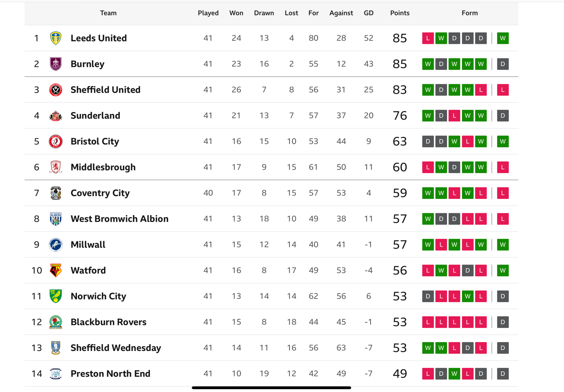The image size is (564, 392).
Task: Click the Millwall lion badge
Action: [x=55, y=245]
